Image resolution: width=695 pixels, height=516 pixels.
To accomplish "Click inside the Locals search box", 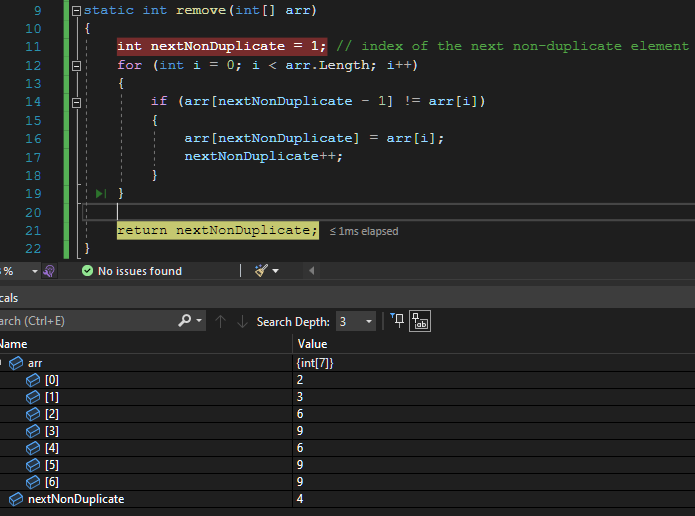I will click(x=80, y=321).
